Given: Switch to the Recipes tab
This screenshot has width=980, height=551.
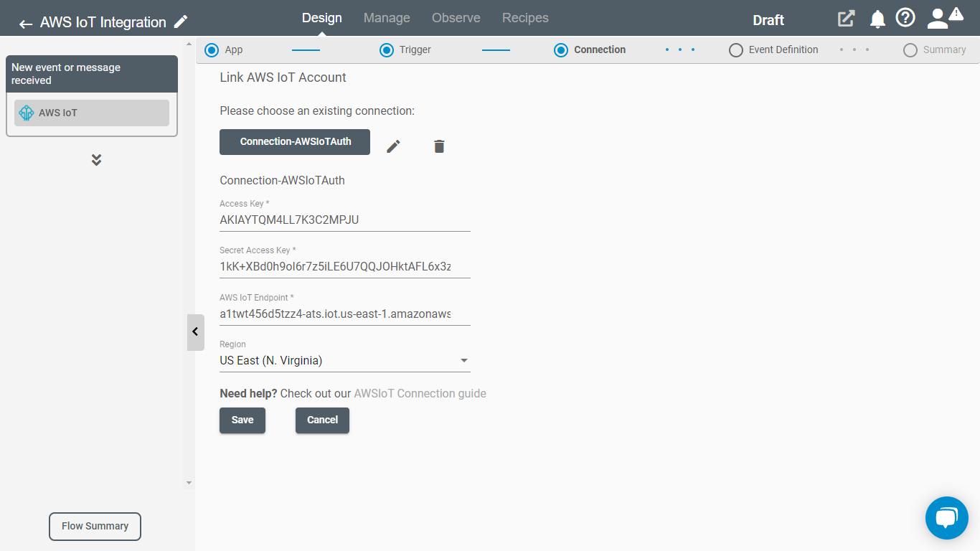Looking at the screenshot, I should pyautogui.click(x=525, y=18).
